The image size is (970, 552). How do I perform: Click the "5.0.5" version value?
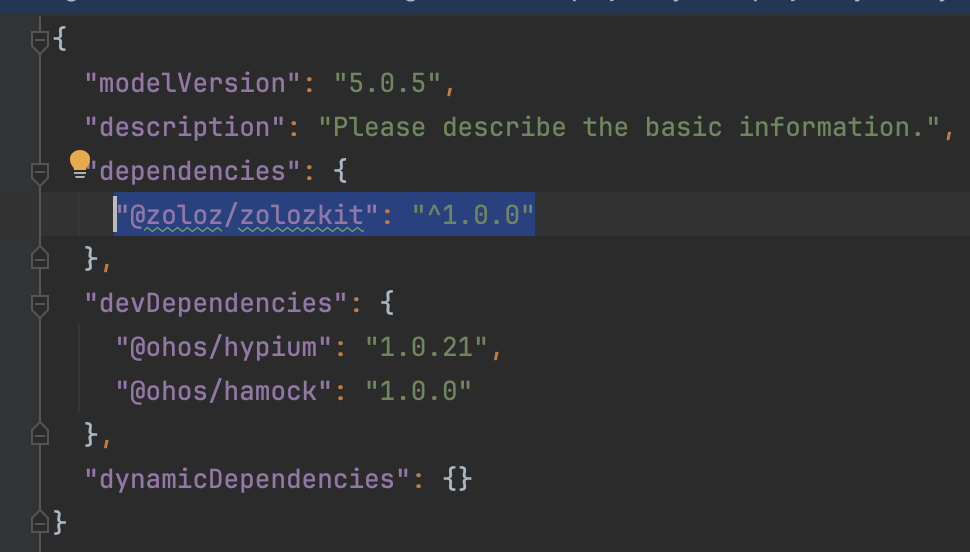(387, 83)
